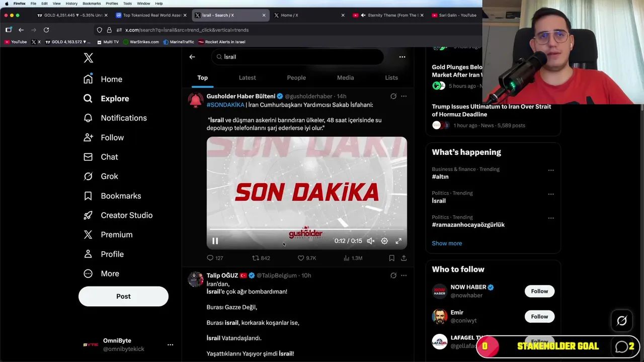Open the Firefox History menu
This screenshot has width=644, height=362.
(x=71, y=4)
